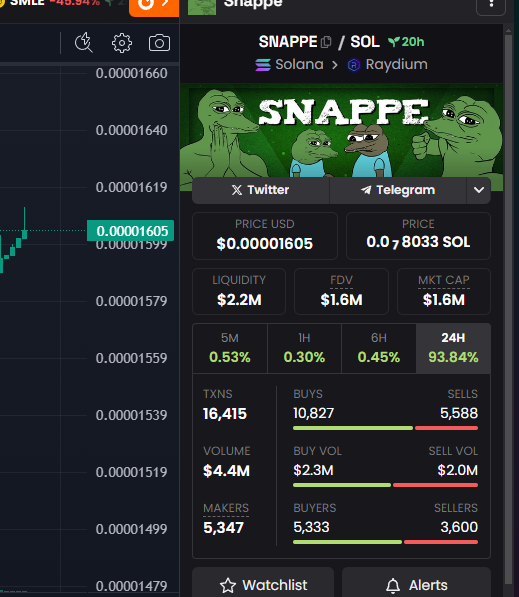Click the SNAPPE banner image

[x=342, y=130]
